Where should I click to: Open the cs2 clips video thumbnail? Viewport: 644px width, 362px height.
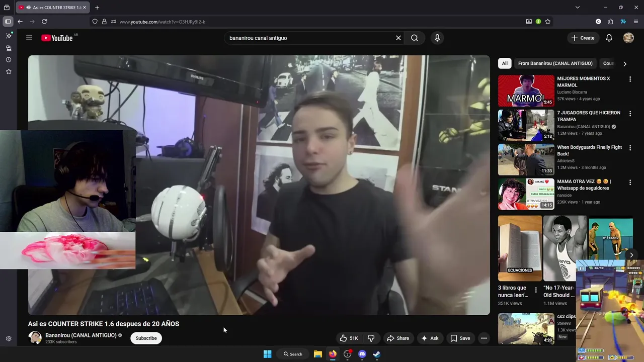coord(526,329)
